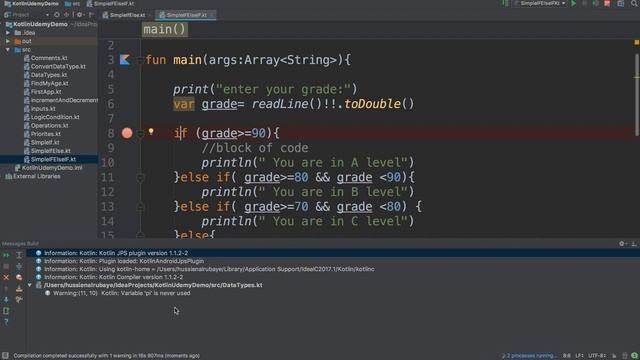
Task: Close Messages panel with red X icon
Action: (6, 278)
